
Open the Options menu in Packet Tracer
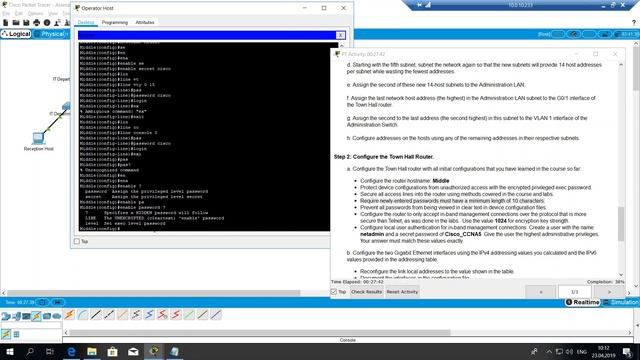[x=36, y=13]
